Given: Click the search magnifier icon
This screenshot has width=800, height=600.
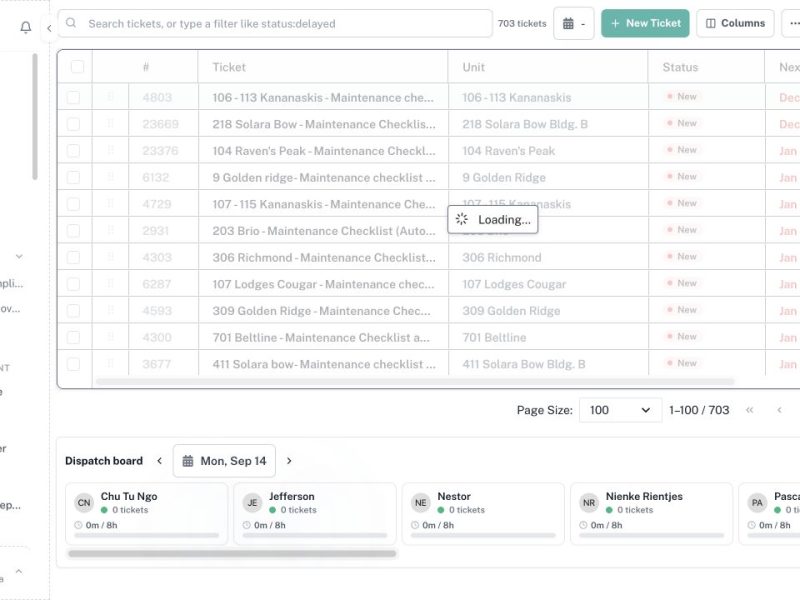Looking at the screenshot, I should (71, 23).
